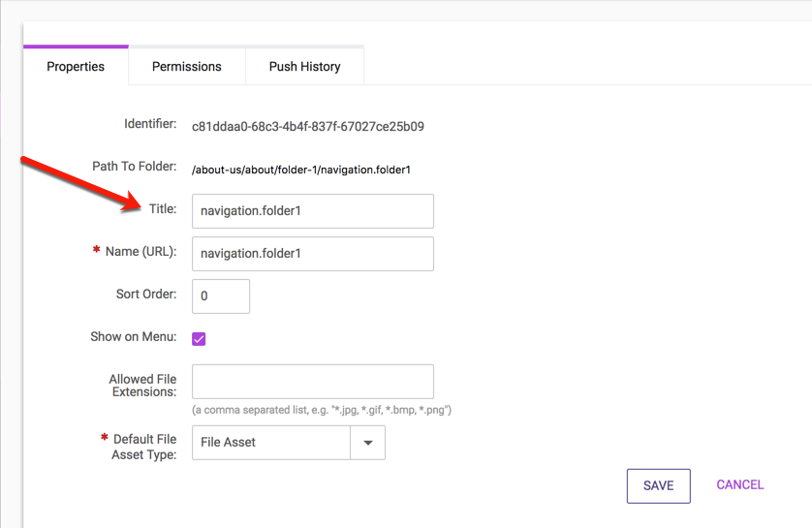Open the Push History tab

pyautogui.click(x=304, y=67)
